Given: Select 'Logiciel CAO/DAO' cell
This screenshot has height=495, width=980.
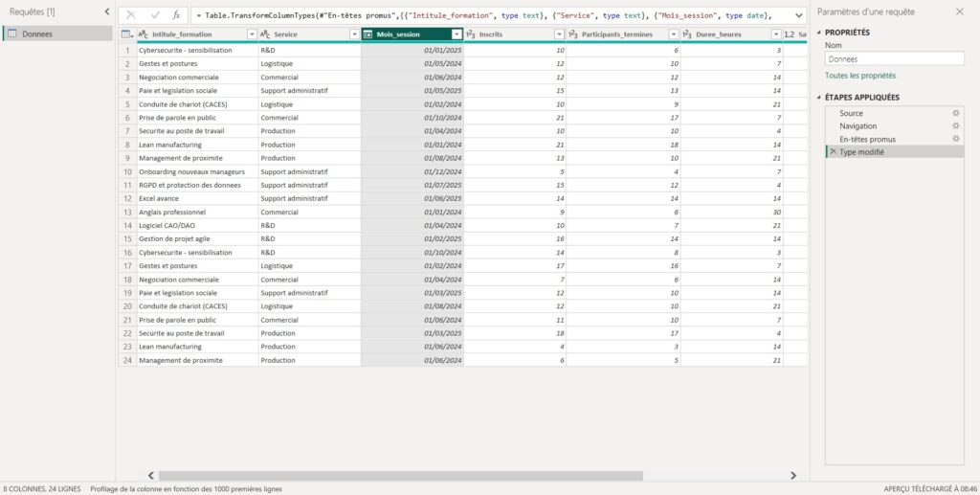Looking at the screenshot, I should [x=197, y=225].
